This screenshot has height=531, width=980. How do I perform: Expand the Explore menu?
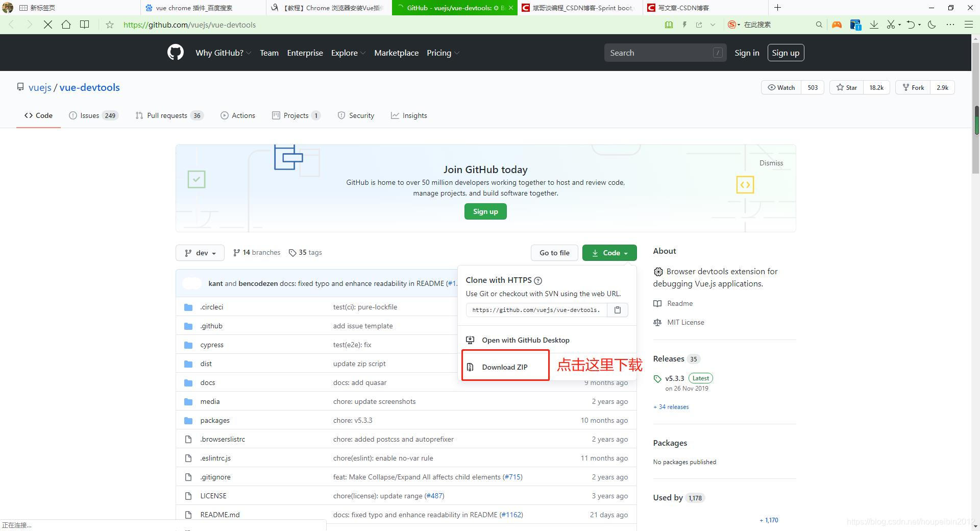pyautogui.click(x=348, y=53)
